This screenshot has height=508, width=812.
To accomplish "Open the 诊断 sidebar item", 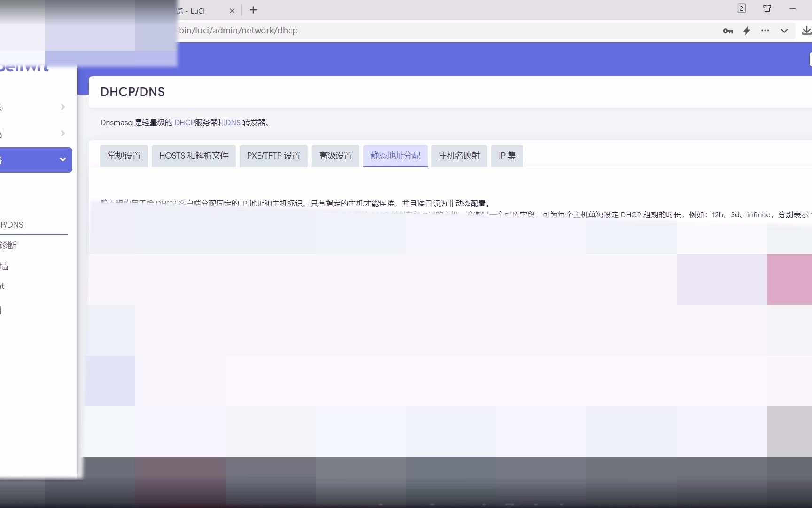I will pos(8,246).
